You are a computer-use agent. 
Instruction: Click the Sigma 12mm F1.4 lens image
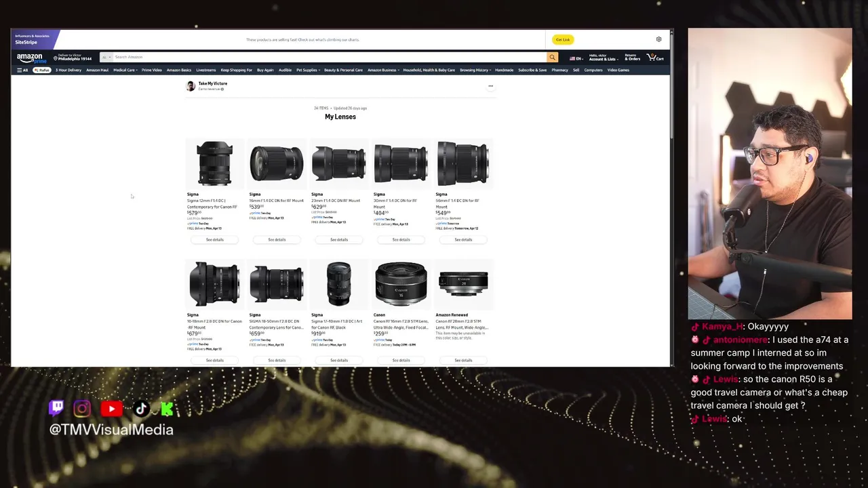click(x=214, y=163)
